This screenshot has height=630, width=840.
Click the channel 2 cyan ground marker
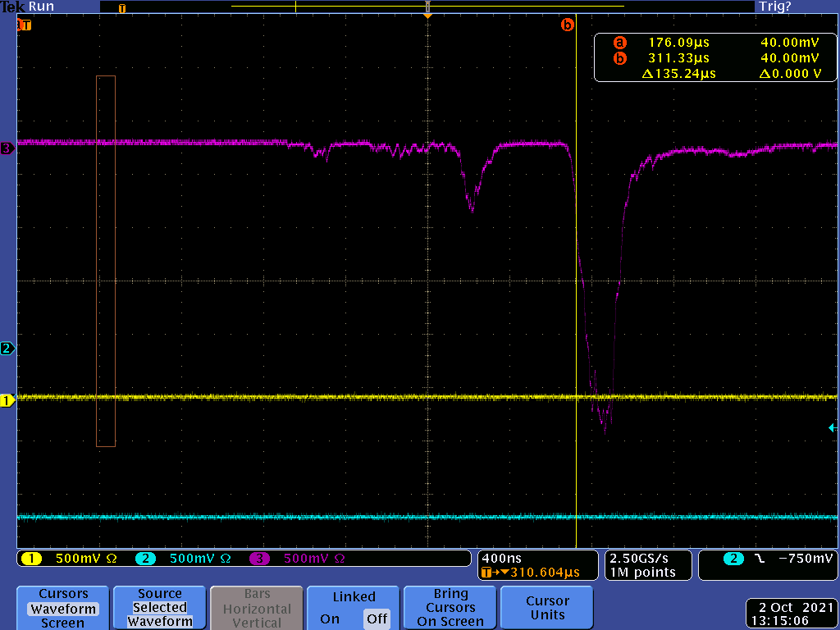tap(8, 349)
